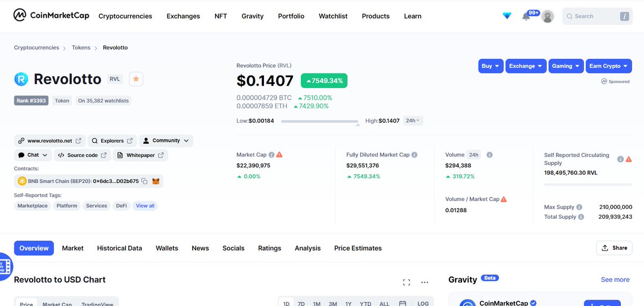Toggle fullscreen chart view
The height and width of the screenshot is (306, 644).
coord(406,282)
